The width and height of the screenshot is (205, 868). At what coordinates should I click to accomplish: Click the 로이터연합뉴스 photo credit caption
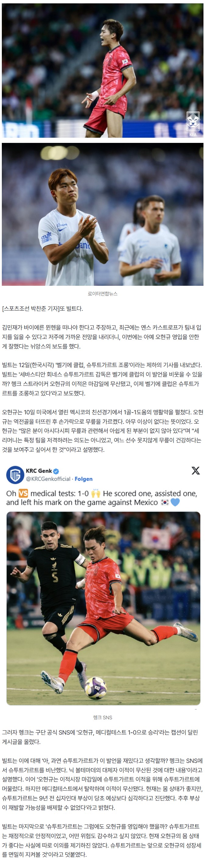click(x=103, y=294)
